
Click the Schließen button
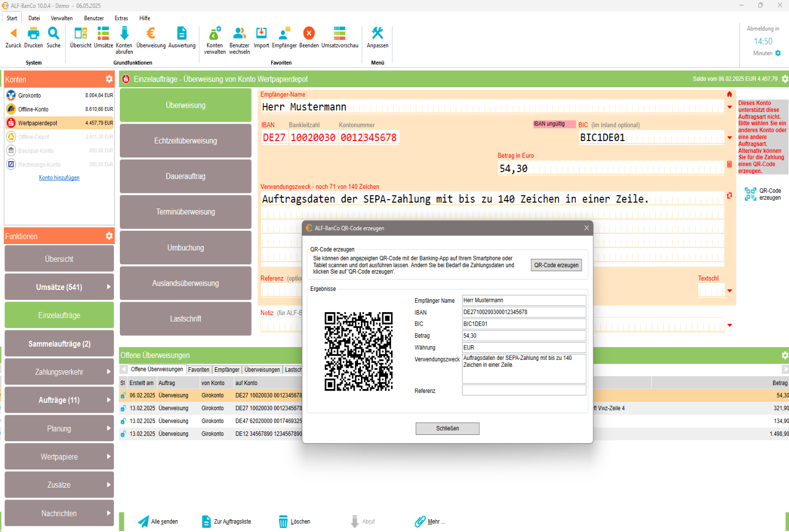pos(447,428)
